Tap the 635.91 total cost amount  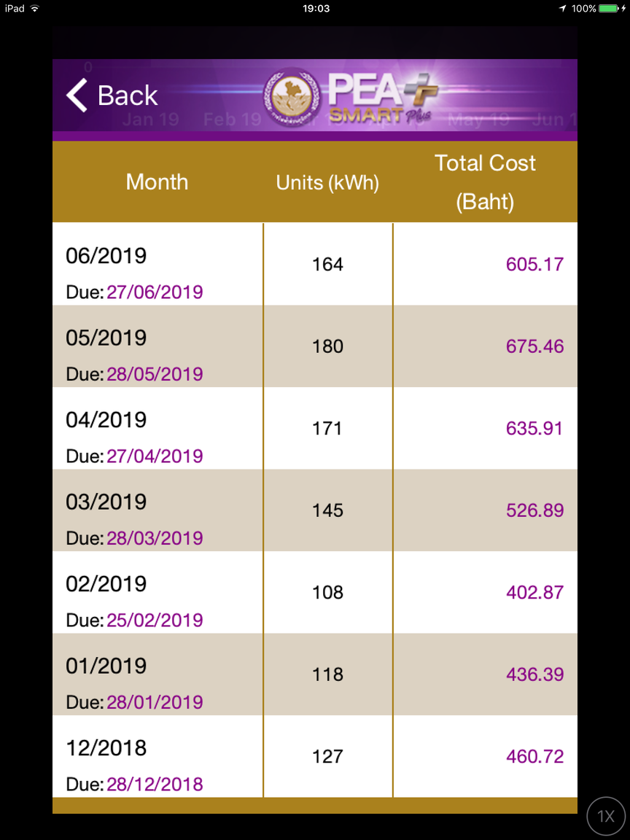(x=534, y=429)
